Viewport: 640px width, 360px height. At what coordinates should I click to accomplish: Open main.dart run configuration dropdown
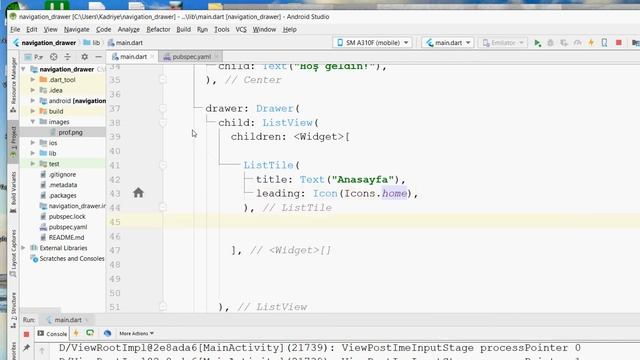pos(448,42)
